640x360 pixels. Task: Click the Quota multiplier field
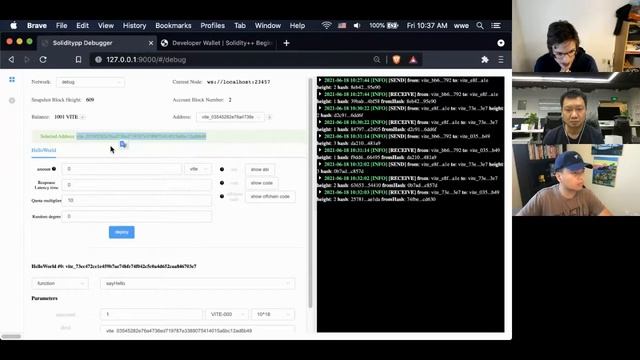click(137, 200)
